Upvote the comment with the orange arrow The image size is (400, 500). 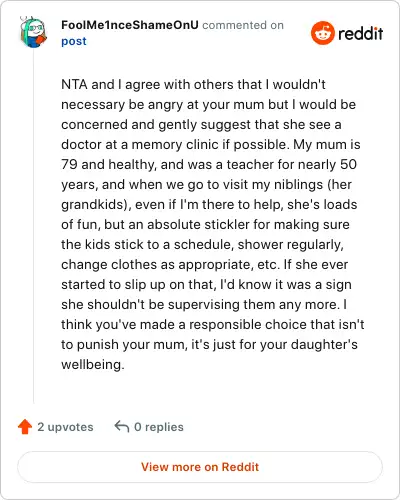25,427
